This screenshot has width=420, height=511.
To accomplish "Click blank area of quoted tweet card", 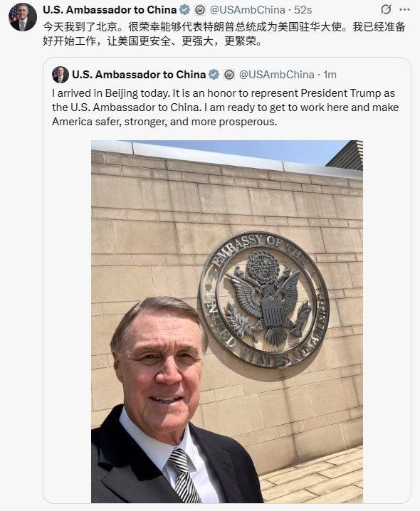I will point(387,293).
